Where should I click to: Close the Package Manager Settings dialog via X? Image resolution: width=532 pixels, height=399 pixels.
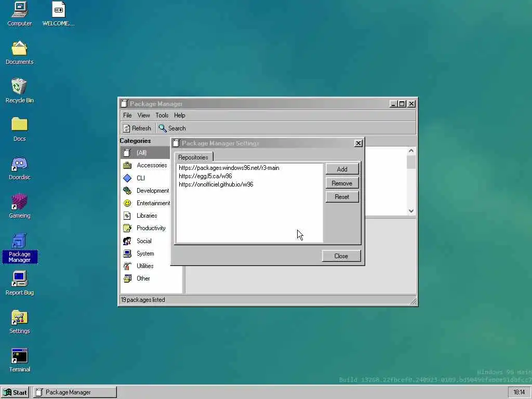pyautogui.click(x=358, y=143)
